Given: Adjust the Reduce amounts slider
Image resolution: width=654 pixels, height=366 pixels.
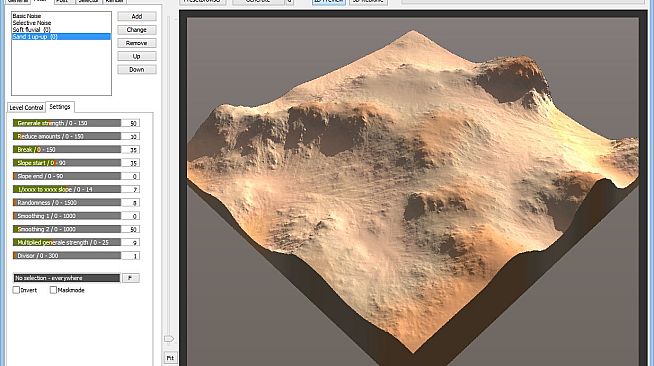Looking at the screenshot, I should coord(67,136).
